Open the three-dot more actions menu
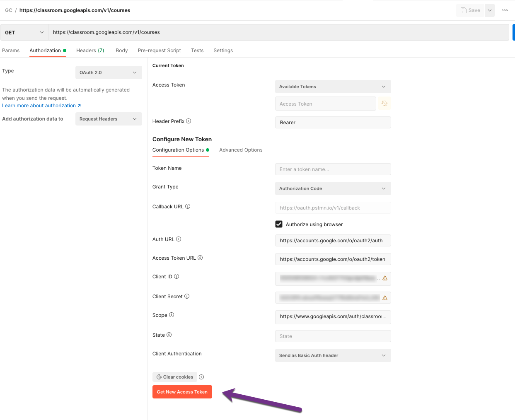The width and height of the screenshot is (515, 420). [505, 10]
